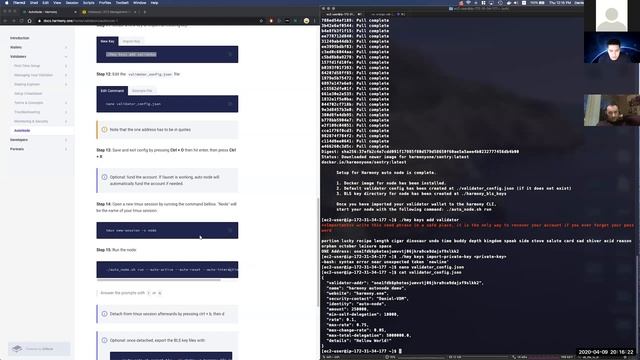Click the auto_node.sh run command code block
This screenshot has height=360, width=640.
tap(167, 269)
